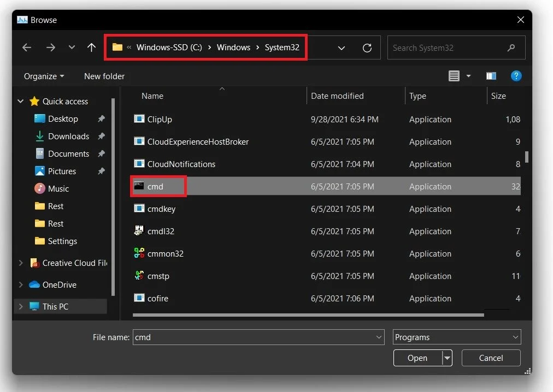
Task: Click the cmstp file name
Action: click(158, 276)
